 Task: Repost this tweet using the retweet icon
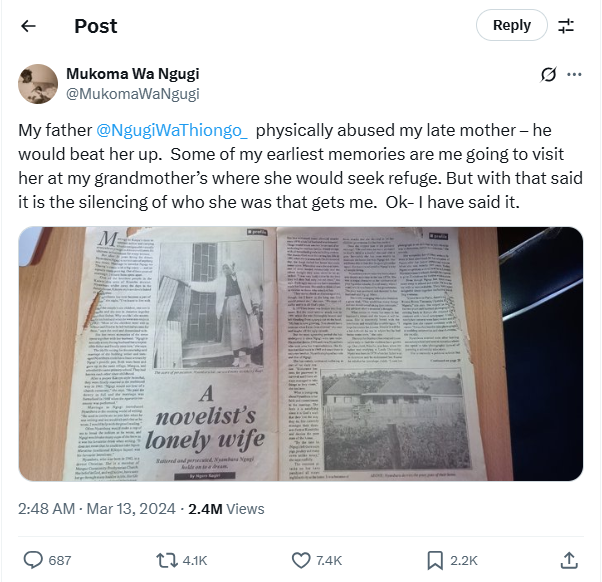167,559
